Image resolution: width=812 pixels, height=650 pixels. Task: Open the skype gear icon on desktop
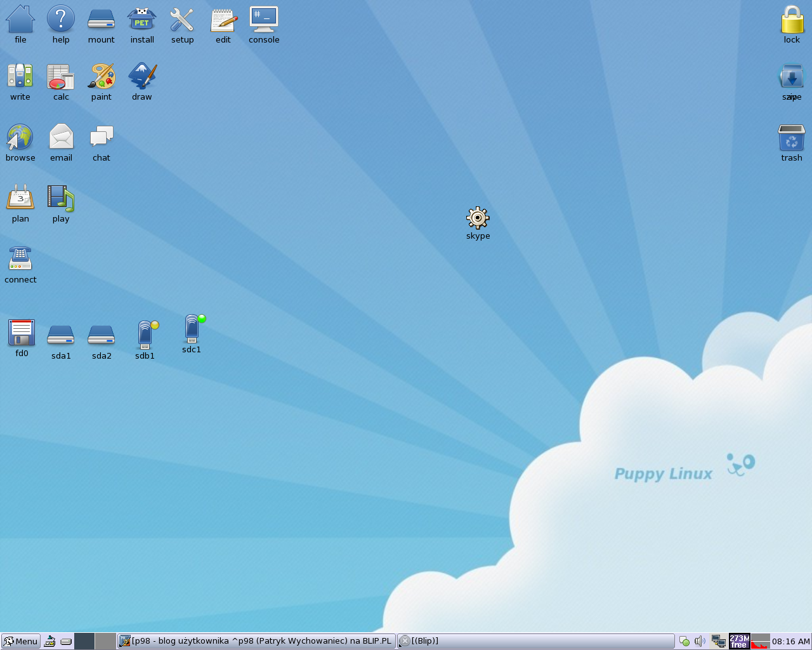pyautogui.click(x=478, y=218)
